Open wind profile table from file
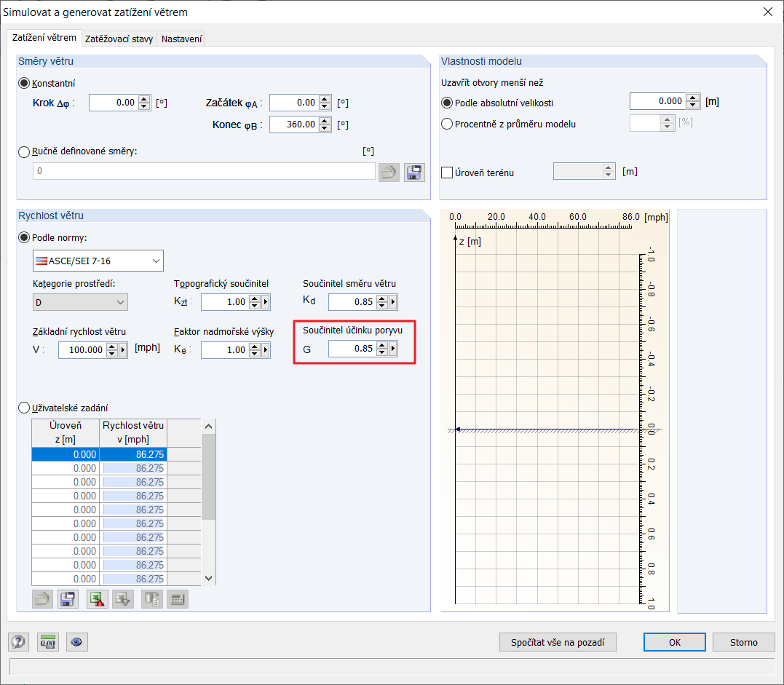This screenshot has height=685, width=784. click(x=42, y=598)
